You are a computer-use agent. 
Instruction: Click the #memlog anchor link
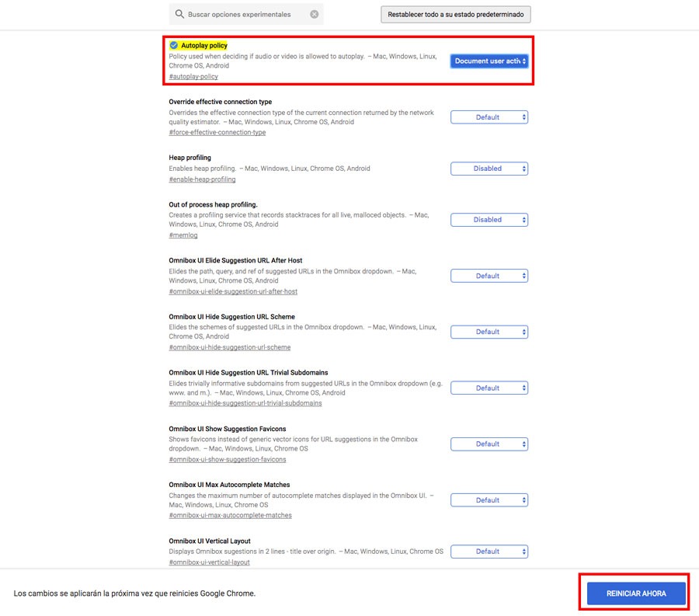click(182, 235)
